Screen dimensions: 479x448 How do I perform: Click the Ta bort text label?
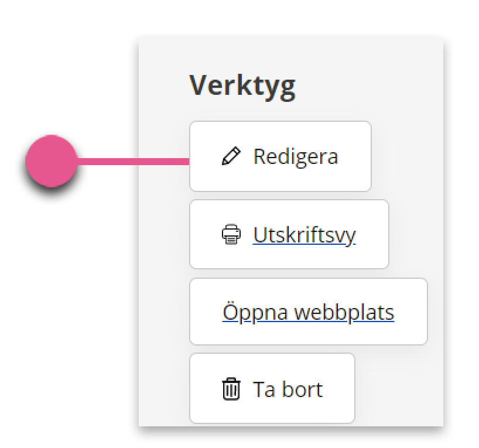288,389
